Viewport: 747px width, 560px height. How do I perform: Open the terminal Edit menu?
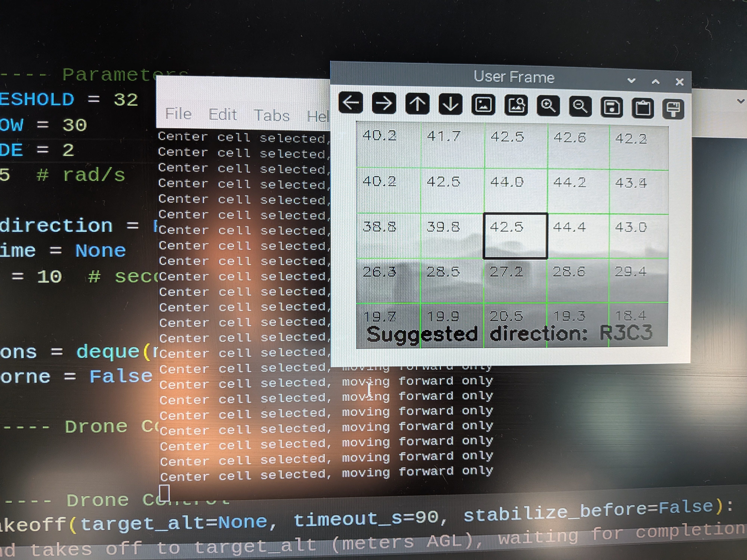[223, 115]
